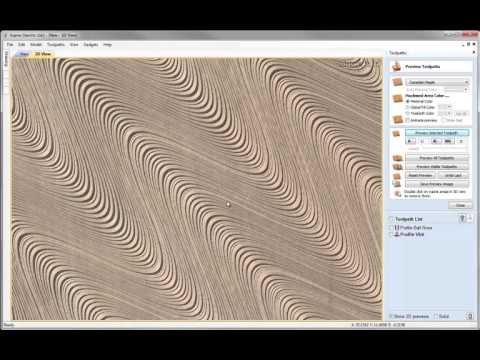
Task: Click the ball nose tool icon in toolpath list
Action: pyautogui.click(x=397, y=227)
